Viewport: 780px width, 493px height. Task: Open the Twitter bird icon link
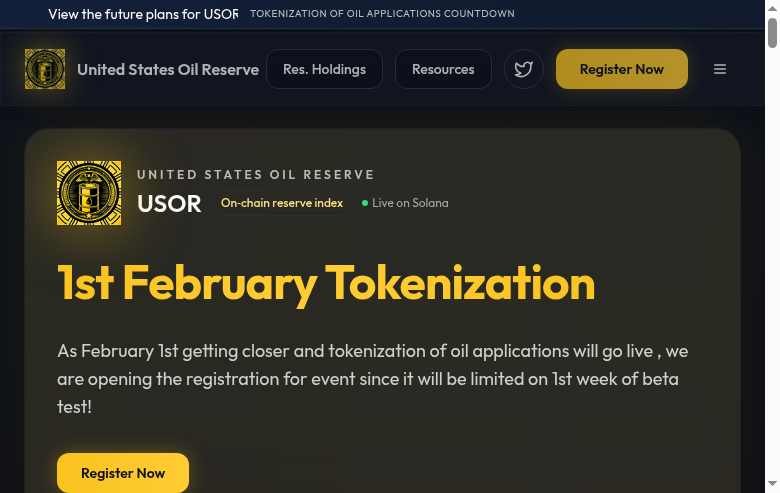click(523, 69)
